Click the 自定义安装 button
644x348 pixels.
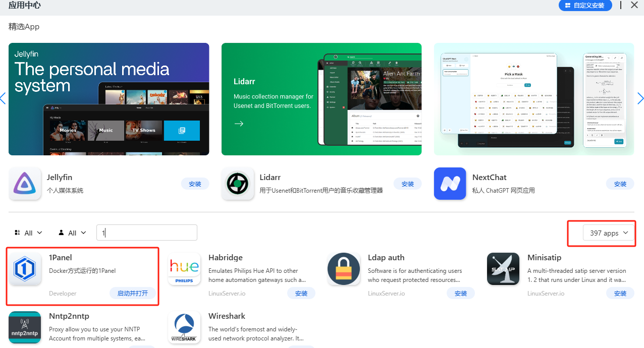click(585, 6)
